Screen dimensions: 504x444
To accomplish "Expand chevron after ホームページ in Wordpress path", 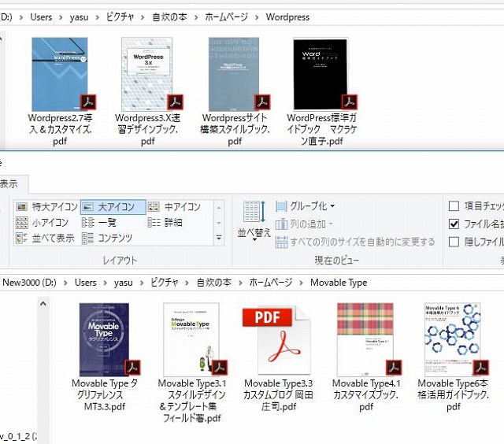I will click(257, 17).
